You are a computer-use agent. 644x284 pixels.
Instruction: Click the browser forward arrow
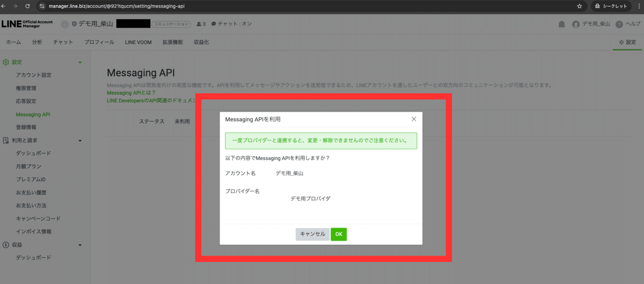click(x=17, y=6)
